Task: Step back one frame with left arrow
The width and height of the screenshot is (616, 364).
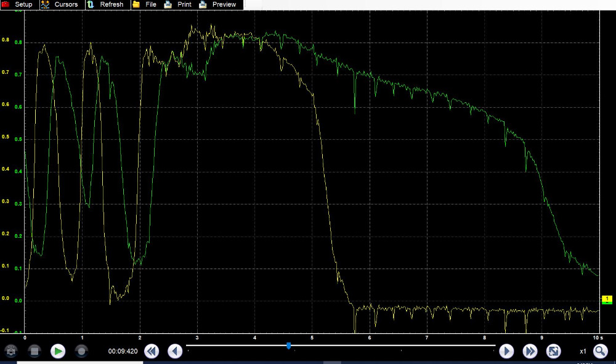Action: tap(175, 351)
